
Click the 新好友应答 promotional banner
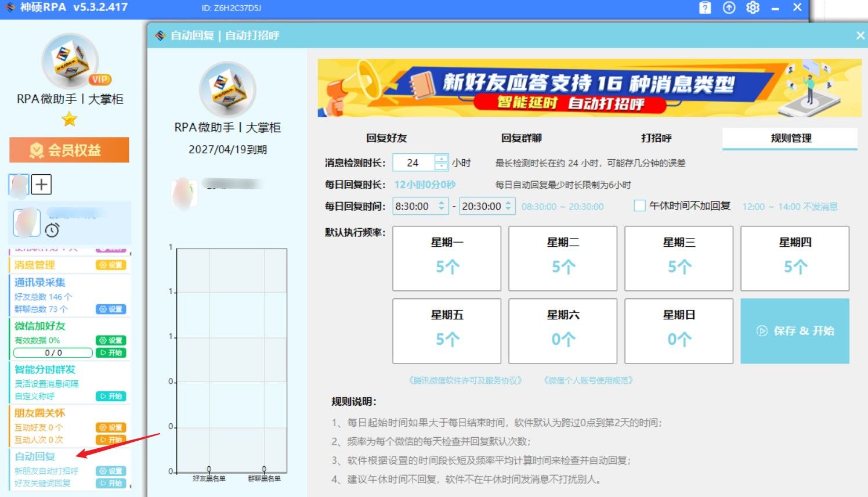589,88
